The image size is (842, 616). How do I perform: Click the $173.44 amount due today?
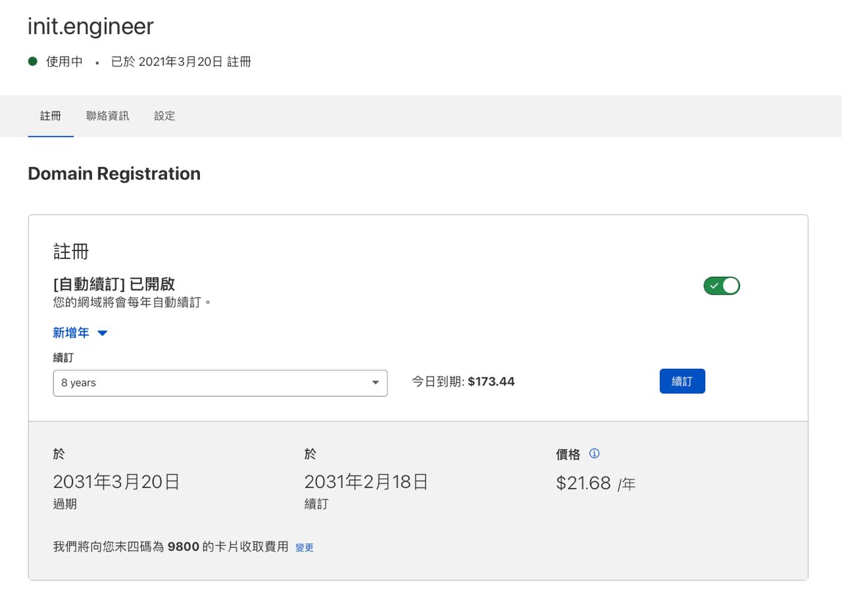pyautogui.click(x=491, y=382)
